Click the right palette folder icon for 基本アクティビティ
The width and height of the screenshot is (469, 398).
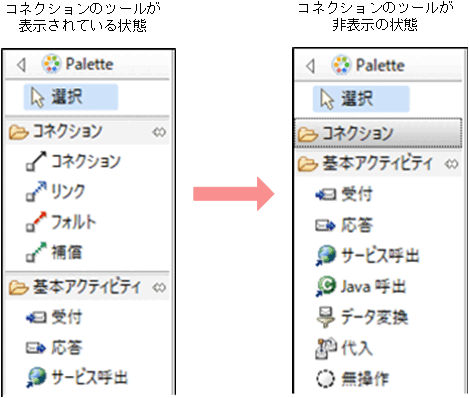[x=307, y=164]
